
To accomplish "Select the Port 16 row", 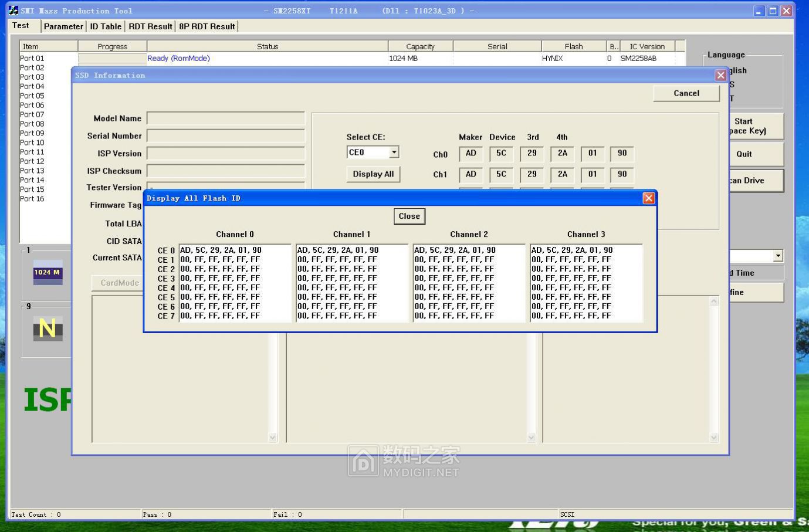I will [x=32, y=199].
